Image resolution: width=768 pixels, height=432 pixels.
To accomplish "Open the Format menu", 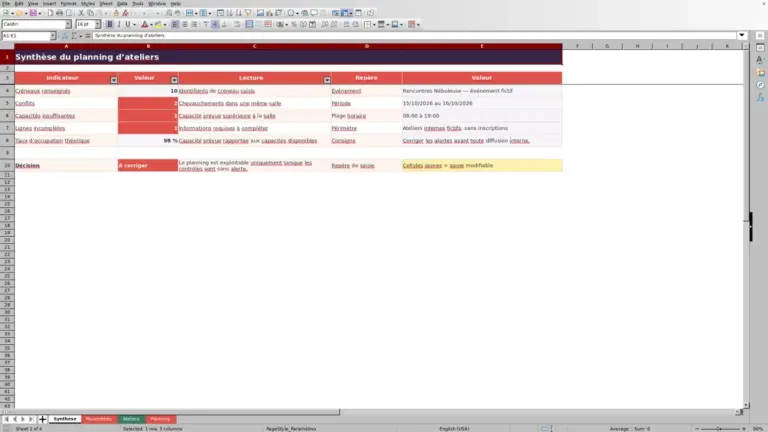I will click(x=68, y=3).
